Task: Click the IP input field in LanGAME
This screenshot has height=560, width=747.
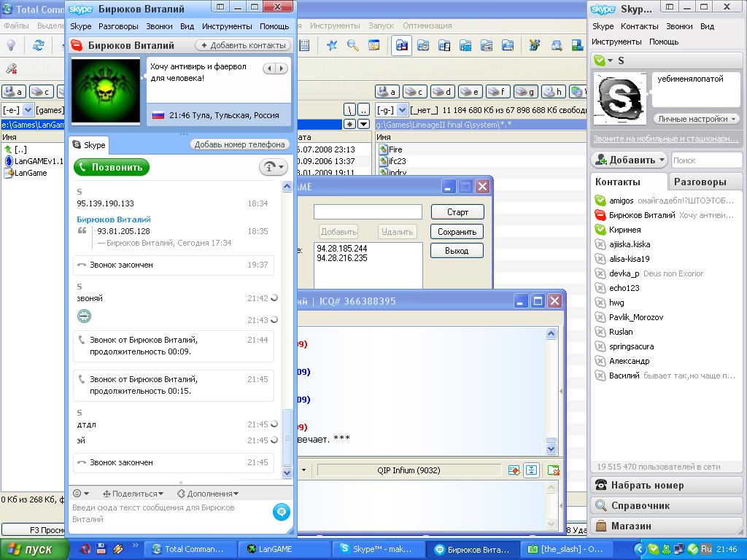Action: click(x=368, y=212)
